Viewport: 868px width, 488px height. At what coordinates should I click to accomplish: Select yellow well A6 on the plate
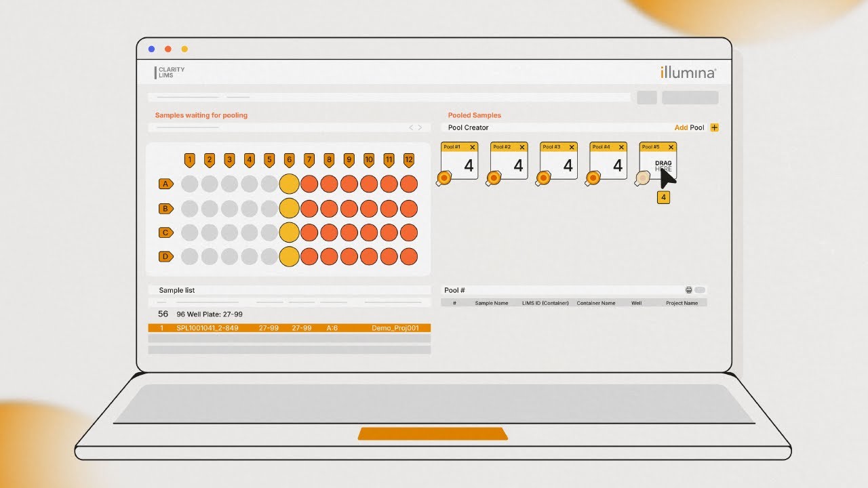(289, 184)
